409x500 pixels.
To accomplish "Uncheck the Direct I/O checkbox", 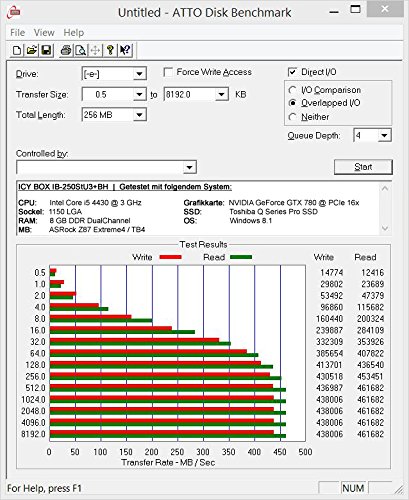I will point(292,72).
